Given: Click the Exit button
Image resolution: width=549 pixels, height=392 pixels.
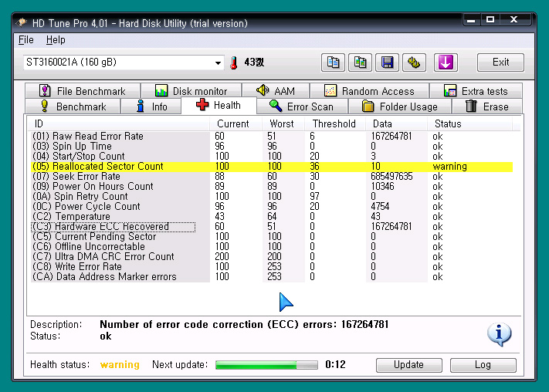Looking at the screenshot, I should [500, 63].
